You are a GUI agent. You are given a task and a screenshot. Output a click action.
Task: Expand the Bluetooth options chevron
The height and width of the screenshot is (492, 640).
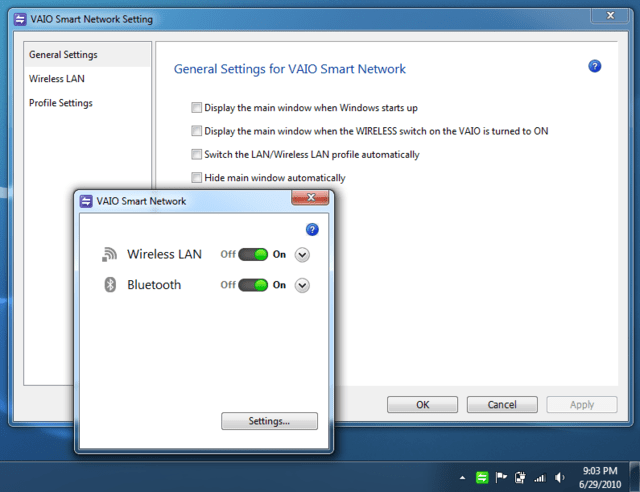(302, 285)
